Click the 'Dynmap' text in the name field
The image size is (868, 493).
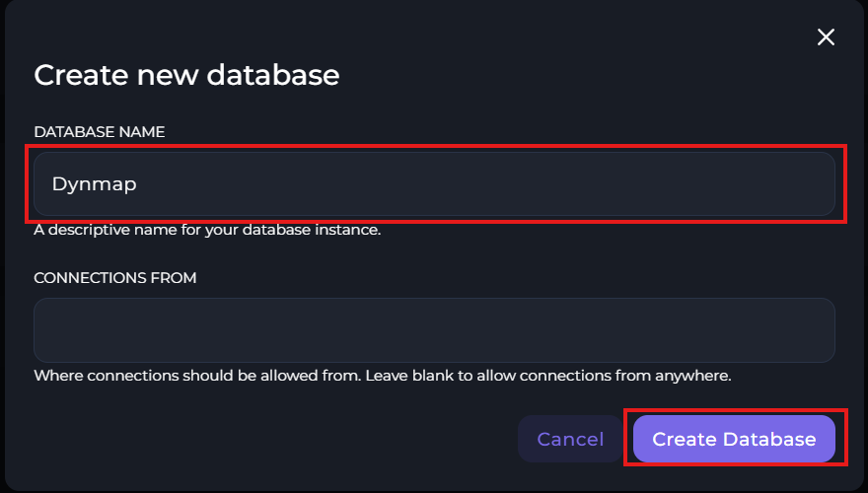click(94, 183)
